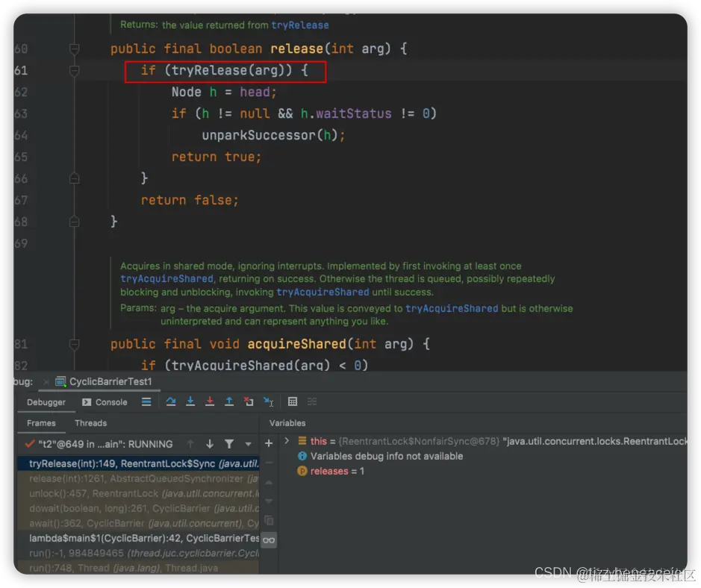701x588 pixels.
Task: Expand the 'this' variable node
Action: (287, 441)
